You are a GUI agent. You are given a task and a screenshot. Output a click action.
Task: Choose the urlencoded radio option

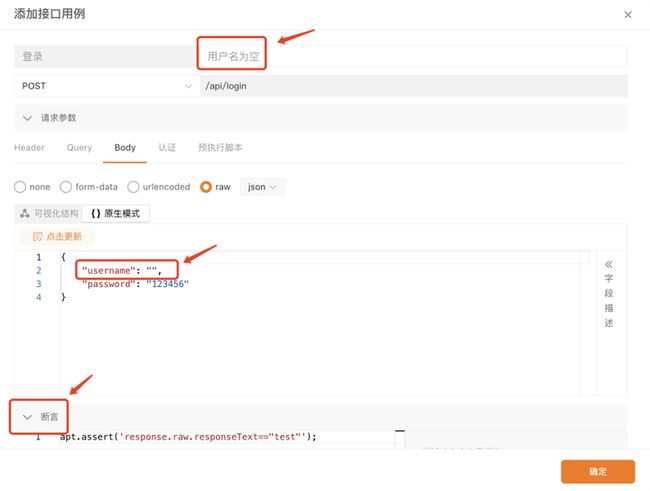tap(133, 187)
